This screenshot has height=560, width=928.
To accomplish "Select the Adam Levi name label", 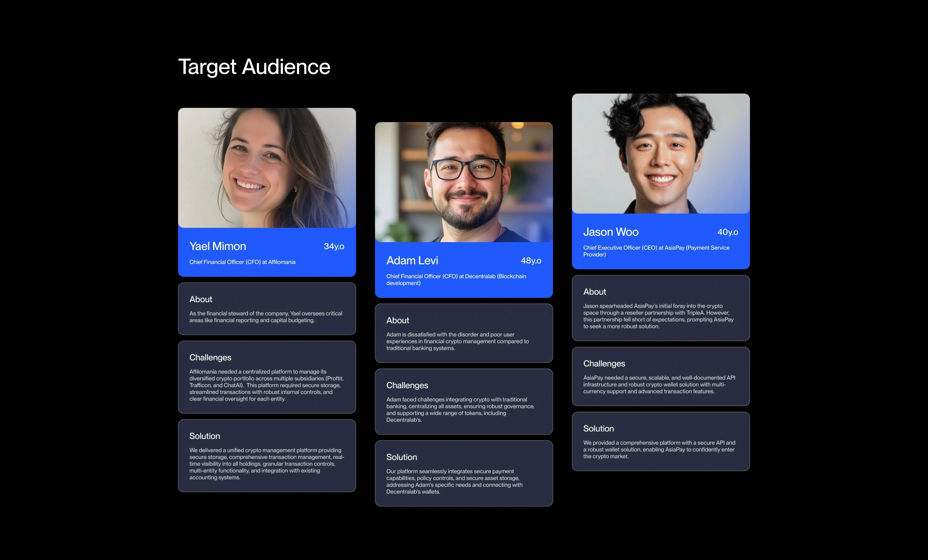I will click(412, 260).
